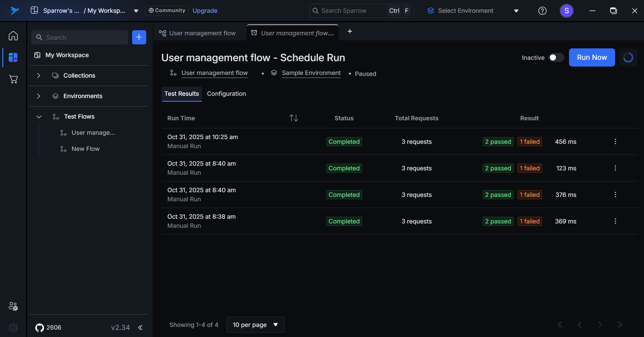
Task: Click the Run Now button
Action: [592, 57]
